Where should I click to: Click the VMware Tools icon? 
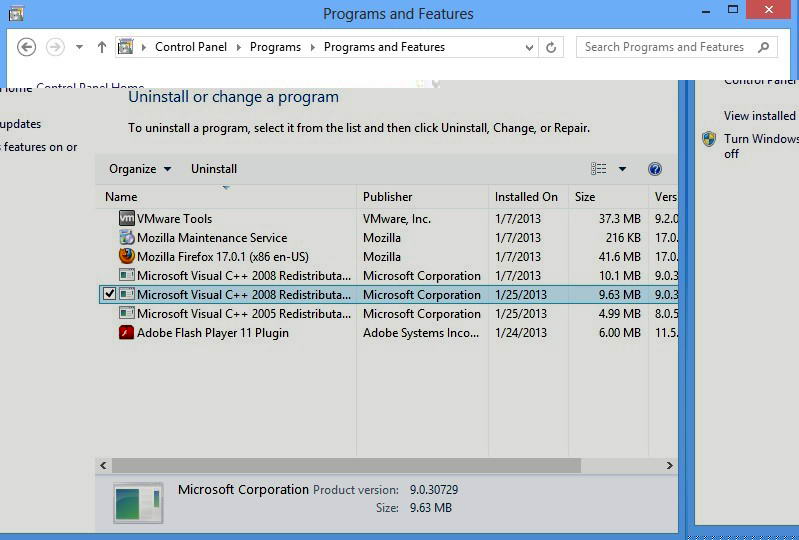126,218
